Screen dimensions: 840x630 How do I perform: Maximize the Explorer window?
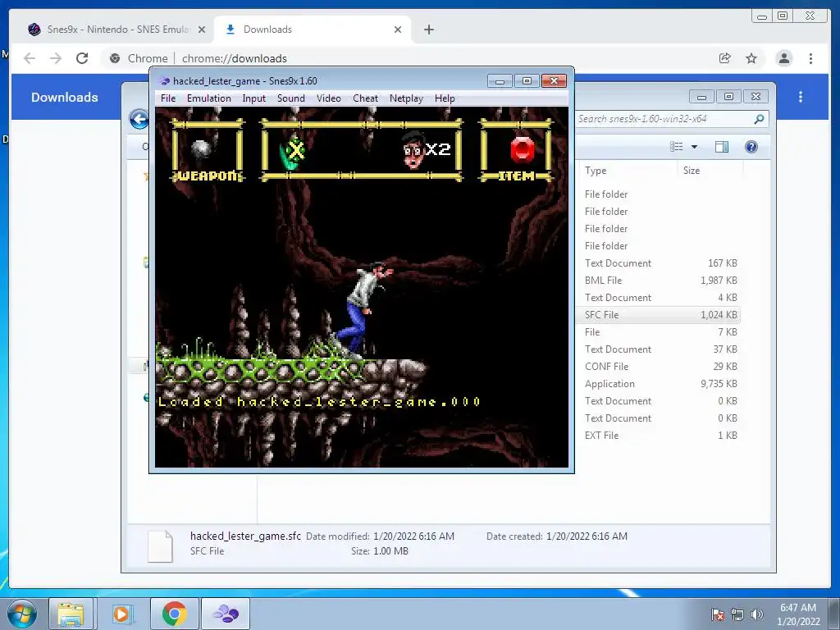[x=728, y=97]
